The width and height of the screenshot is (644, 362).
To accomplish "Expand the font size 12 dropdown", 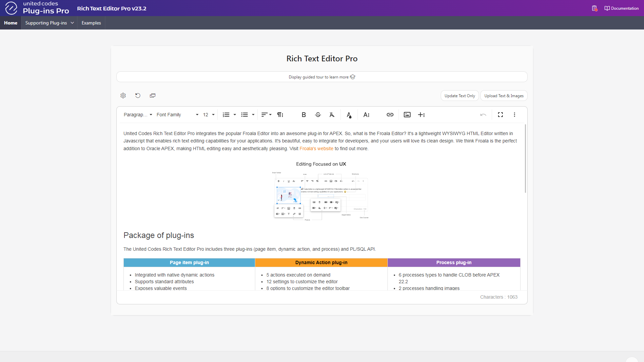I will tap(209, 115).
